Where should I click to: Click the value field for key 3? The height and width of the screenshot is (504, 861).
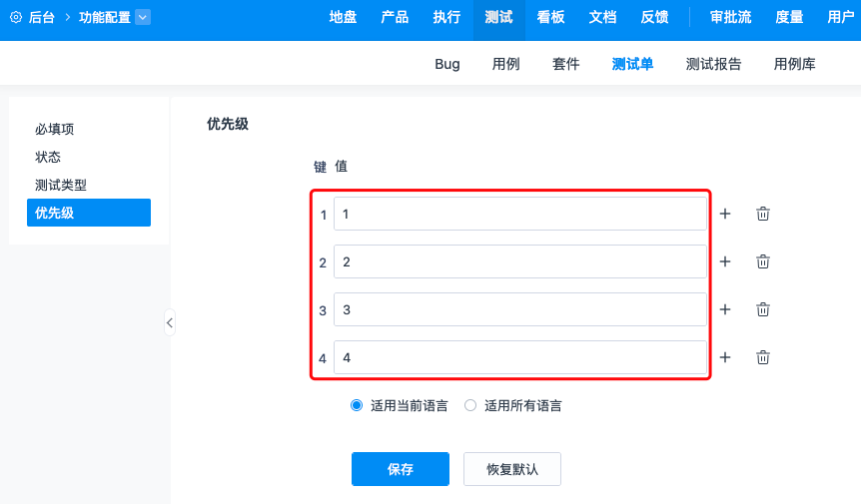[x=519, y=309]
